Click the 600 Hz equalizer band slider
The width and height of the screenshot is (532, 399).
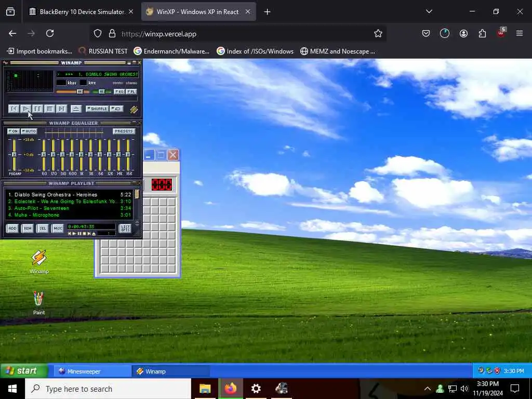[72, 155]
